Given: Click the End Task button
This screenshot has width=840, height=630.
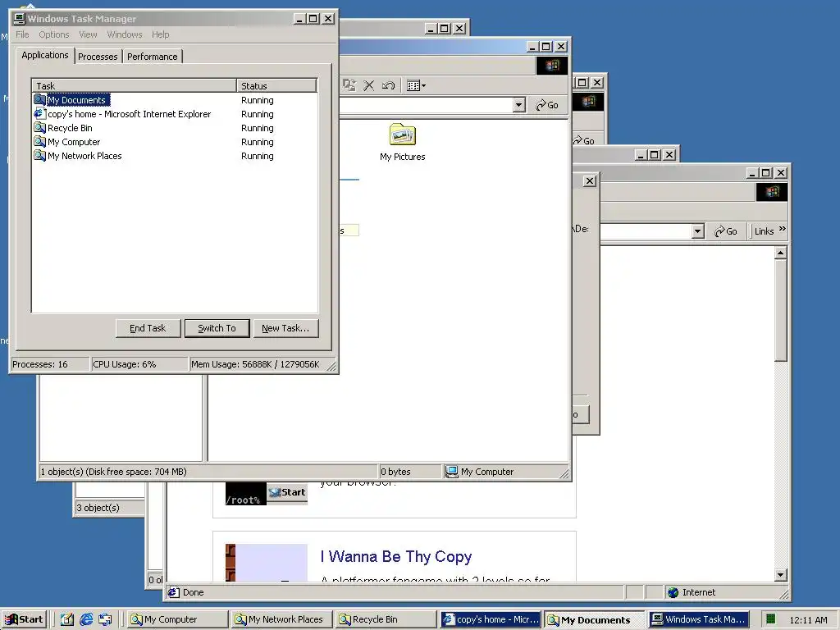Looking at the screenshot, I should tap(148, 328).
